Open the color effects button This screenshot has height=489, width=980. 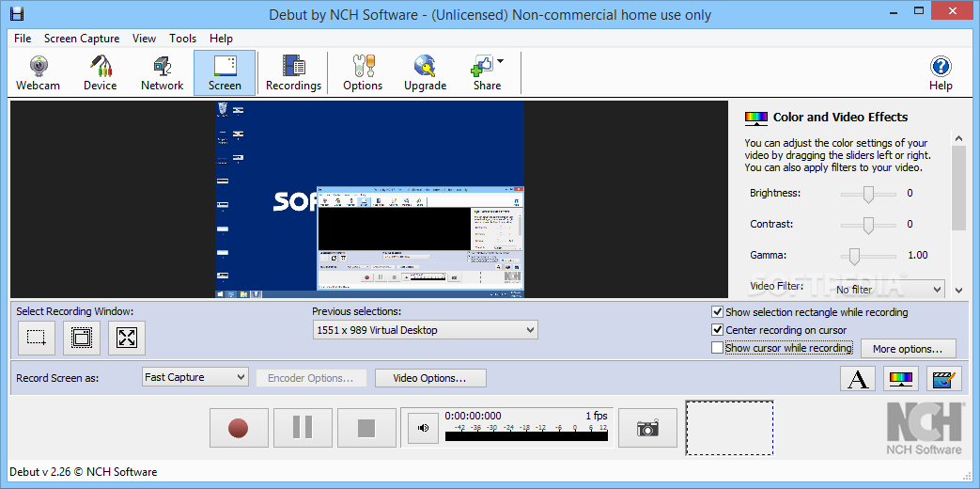[901, 378]
